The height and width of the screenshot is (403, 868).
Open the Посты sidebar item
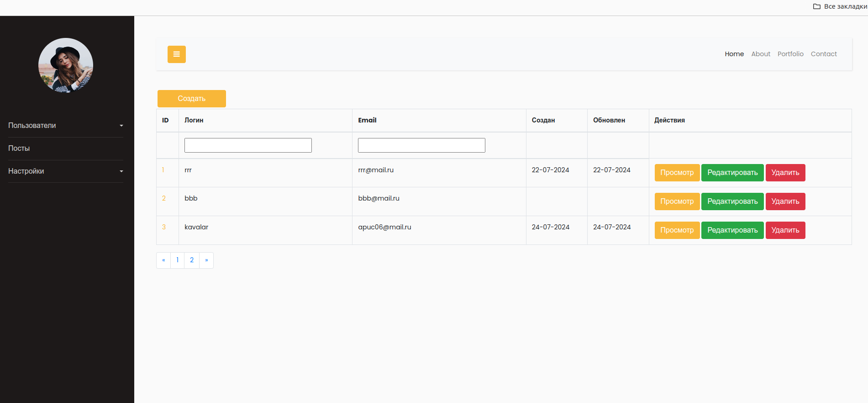tap(19, 148)
